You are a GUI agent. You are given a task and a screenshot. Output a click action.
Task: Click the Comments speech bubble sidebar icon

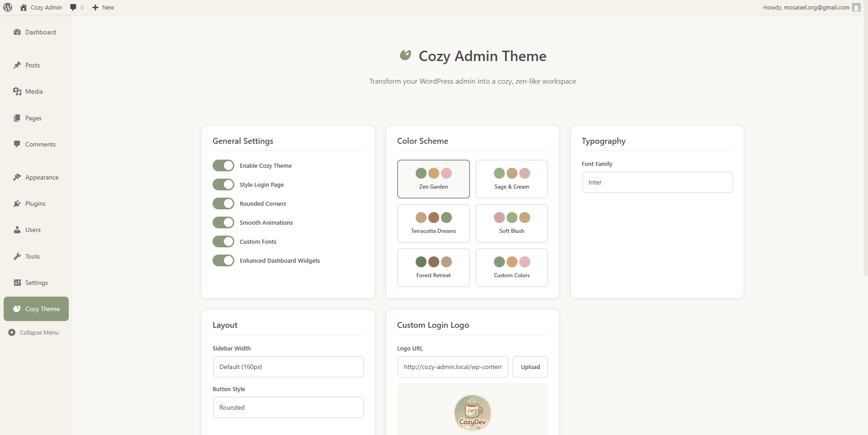17,144
